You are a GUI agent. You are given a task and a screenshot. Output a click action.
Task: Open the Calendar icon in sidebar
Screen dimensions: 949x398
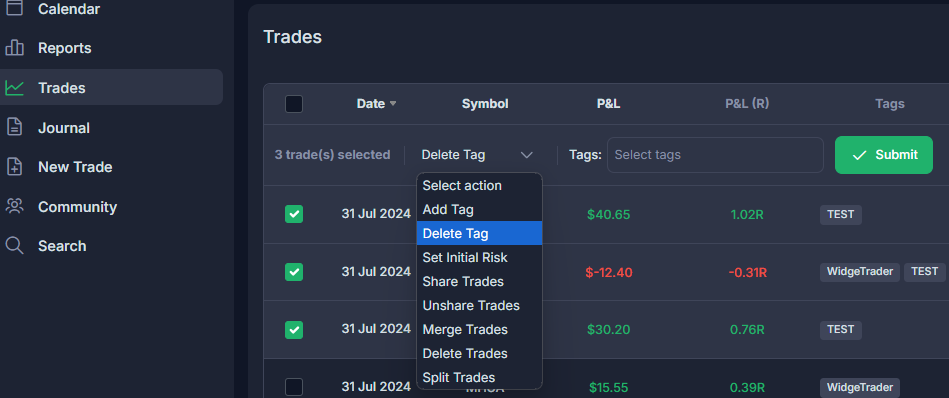pos(14,8)
